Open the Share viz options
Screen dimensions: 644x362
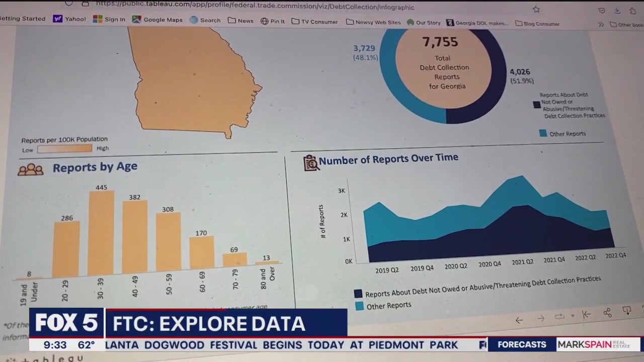[606, 313]
